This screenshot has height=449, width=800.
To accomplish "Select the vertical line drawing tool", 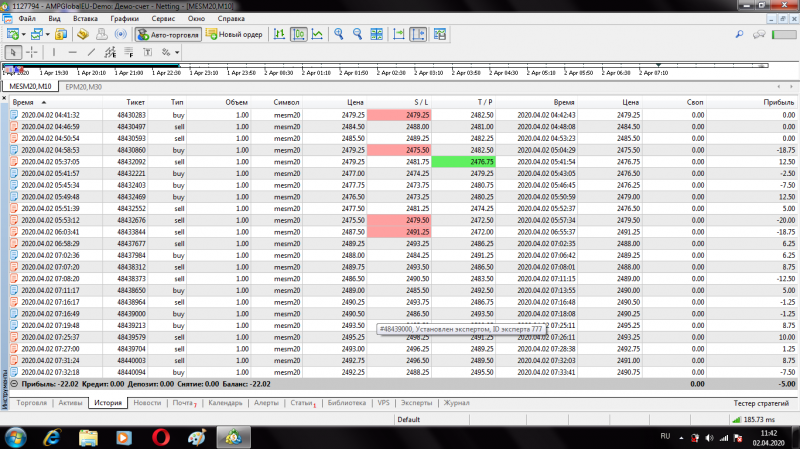I will [54, 52].
